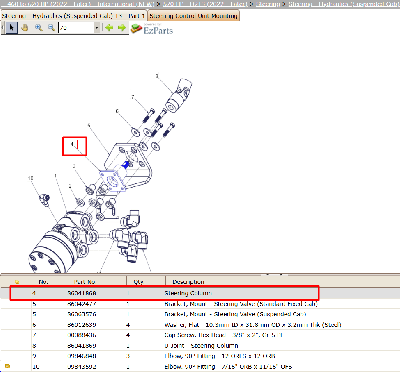Image resolution: width=400 pixels, height=372 pixels.
Task: Click the highlighted blue steering column part in diagram
Action: coord(113,180)
